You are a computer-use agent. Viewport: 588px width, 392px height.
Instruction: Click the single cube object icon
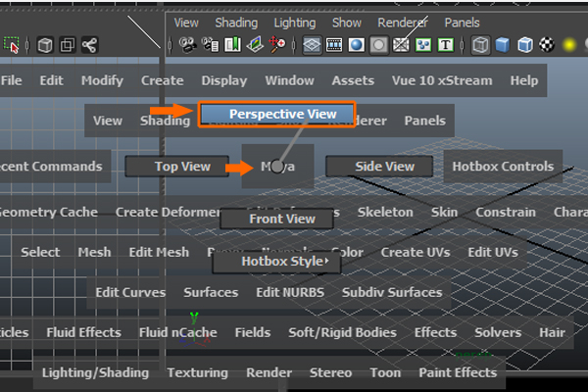45,45
